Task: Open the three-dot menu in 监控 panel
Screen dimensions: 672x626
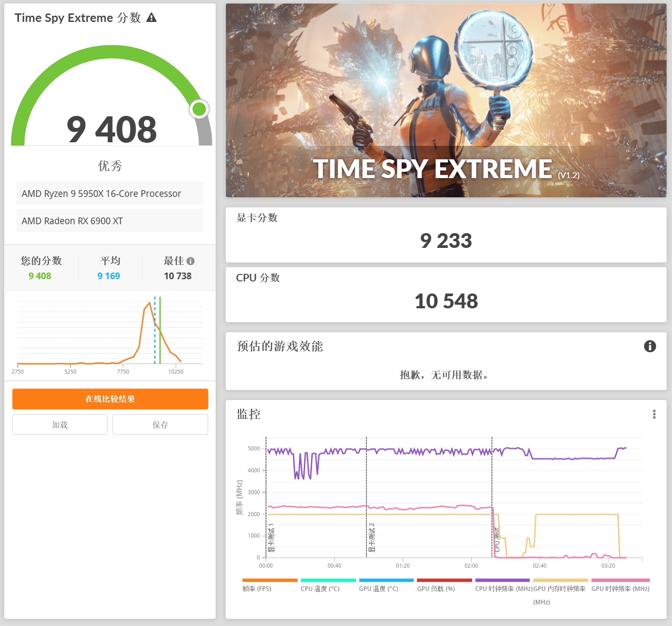Action: 654,414
